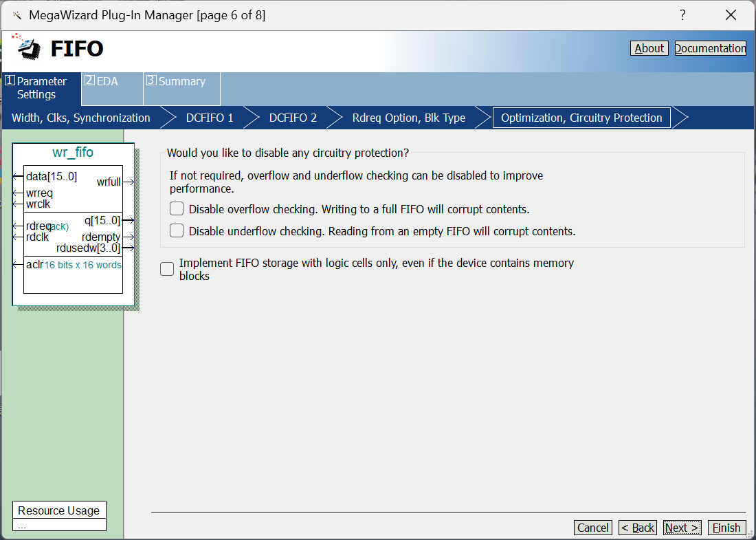Open the Parameter Settings tab
Image resolution: width=756 pixels, height=540 pixels.
tap(42, 88)
